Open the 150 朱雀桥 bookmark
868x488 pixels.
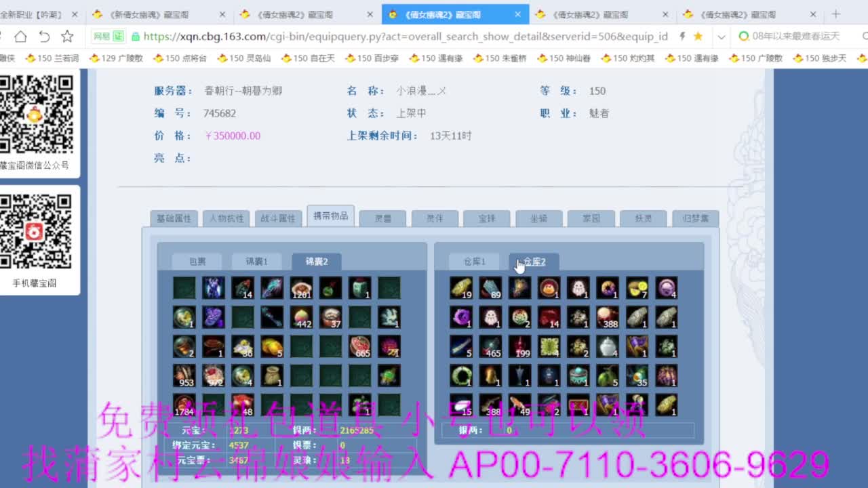click(x=500, y=58)
